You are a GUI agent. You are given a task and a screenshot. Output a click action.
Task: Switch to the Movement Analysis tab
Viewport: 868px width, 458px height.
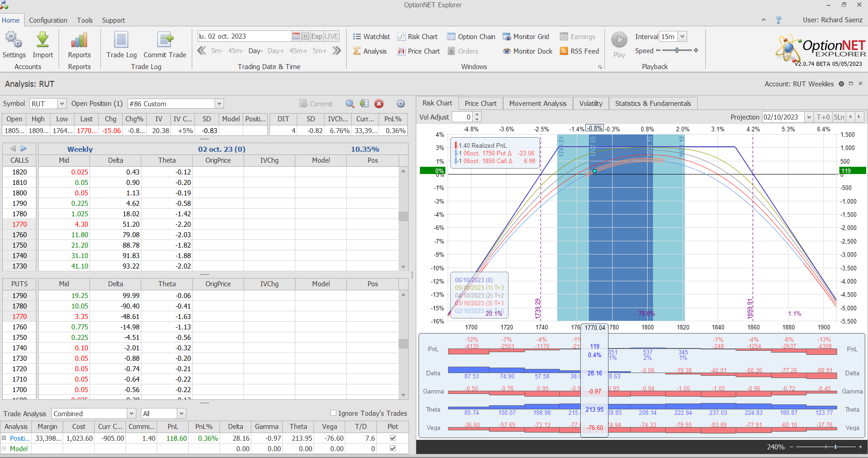[538, 104]
